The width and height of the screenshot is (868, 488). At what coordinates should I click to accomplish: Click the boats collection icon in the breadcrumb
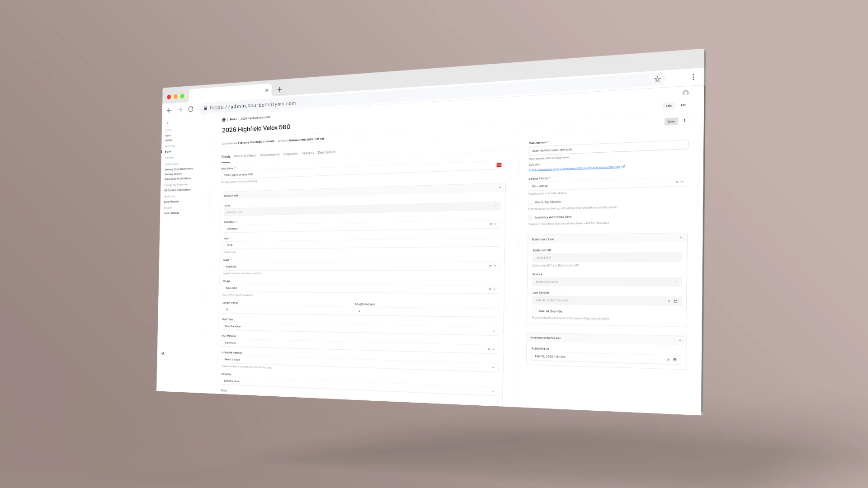click(x=223, y=119)
